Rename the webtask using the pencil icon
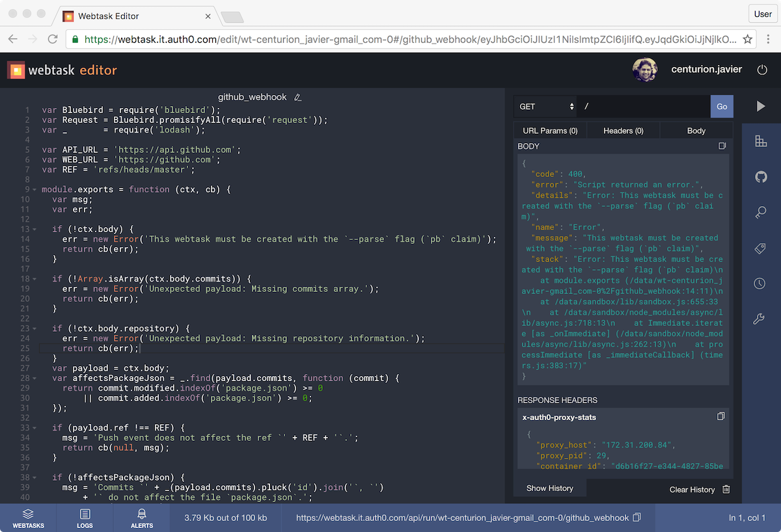This screenshot has width=781, height=532. (x=297, y=96)
